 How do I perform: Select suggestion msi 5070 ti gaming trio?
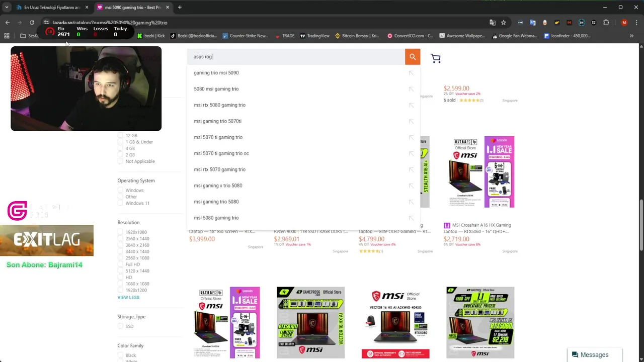tap(218, 137)
